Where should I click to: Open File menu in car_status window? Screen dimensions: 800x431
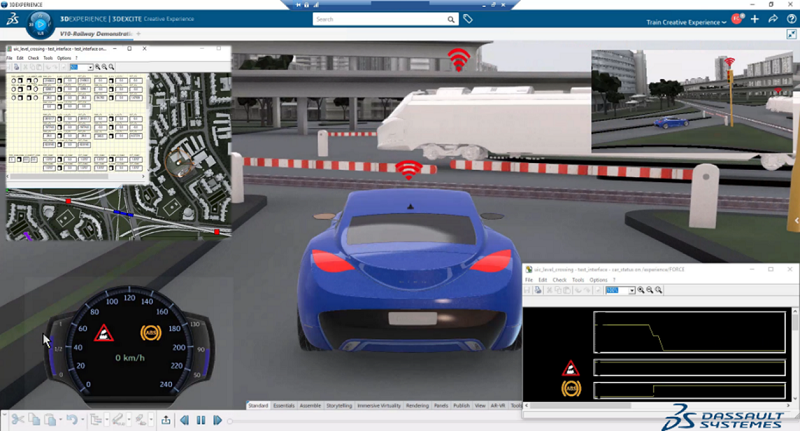[529, 280]
